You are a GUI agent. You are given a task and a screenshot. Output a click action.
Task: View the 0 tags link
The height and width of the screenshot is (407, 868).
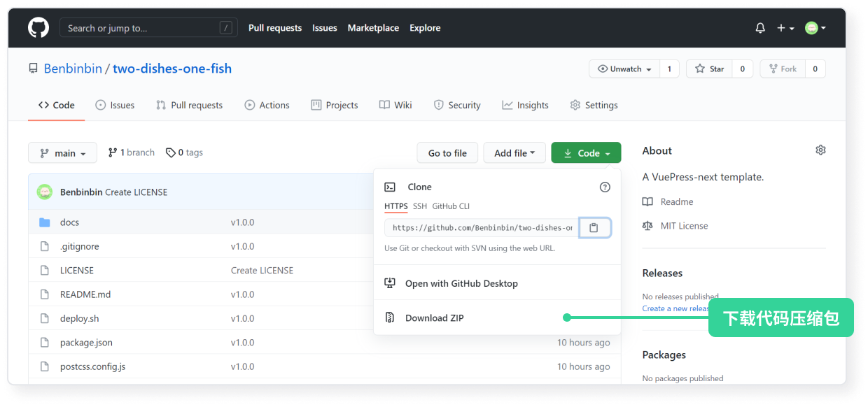(184, 152)
